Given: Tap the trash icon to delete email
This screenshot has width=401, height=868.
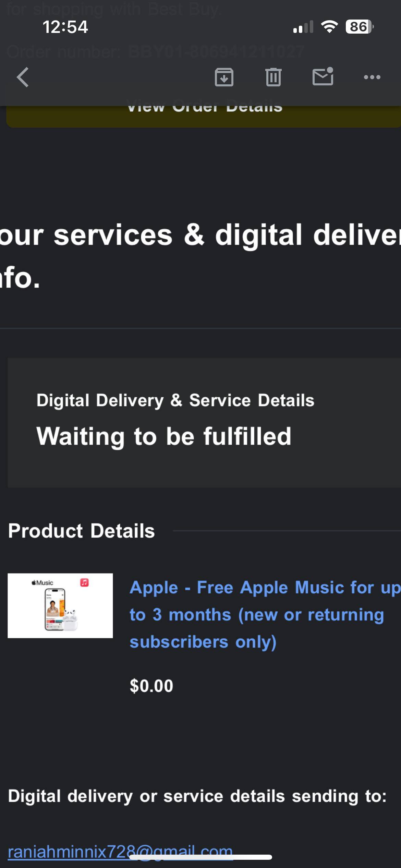Looking at the screenshot, I should point(273,77).
